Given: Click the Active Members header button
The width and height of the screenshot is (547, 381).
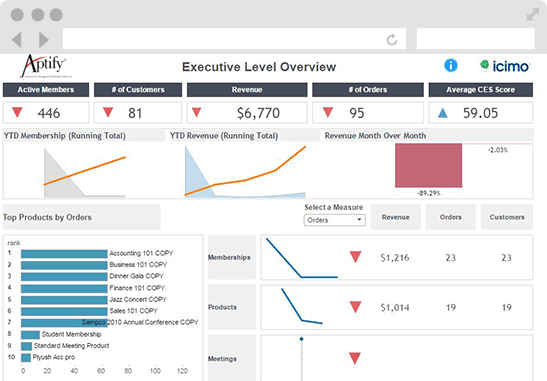Looking at the screenshot, I should 46,90.
